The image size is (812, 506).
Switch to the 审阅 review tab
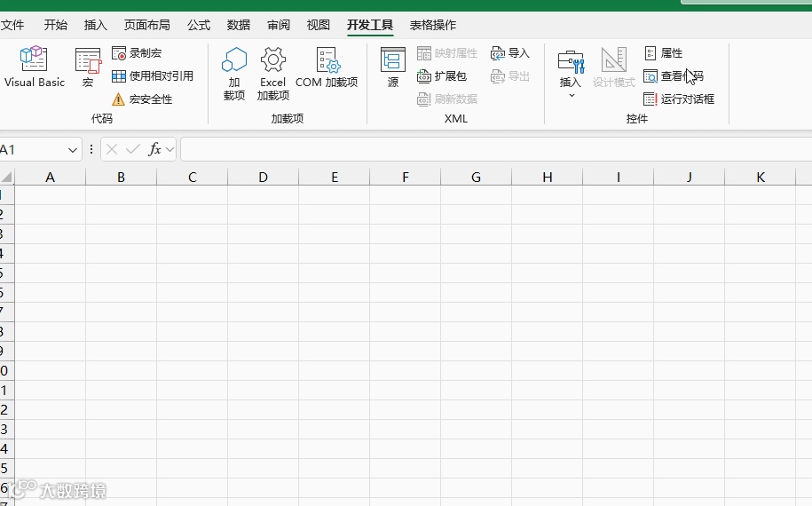pos(279,25)
